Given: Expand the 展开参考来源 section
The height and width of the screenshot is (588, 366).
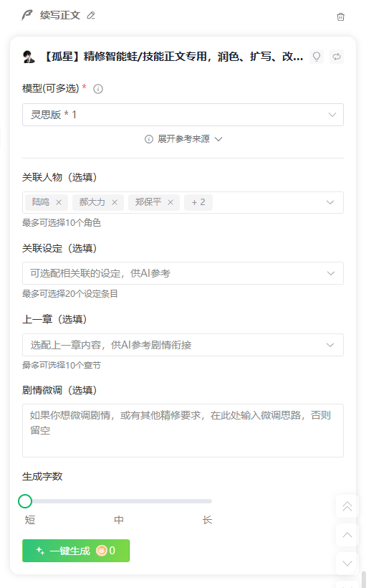Looking at the screenshot, I should 183,139.
